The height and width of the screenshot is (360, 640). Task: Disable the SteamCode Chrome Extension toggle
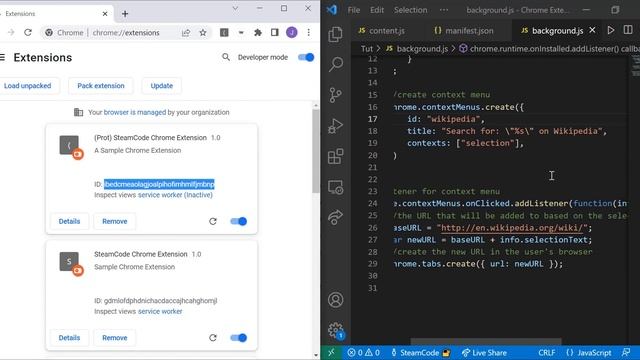pyautogui.click(x=238, y=338)
